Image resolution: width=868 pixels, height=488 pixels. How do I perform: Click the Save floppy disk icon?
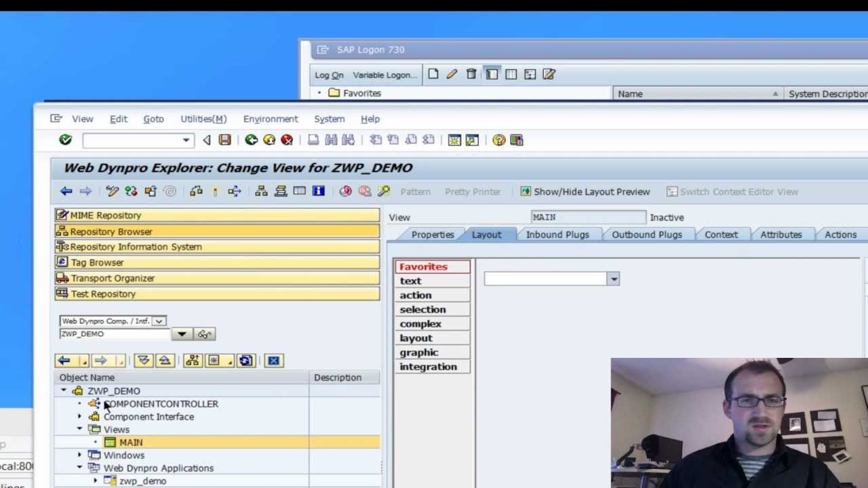click(224, 140)
